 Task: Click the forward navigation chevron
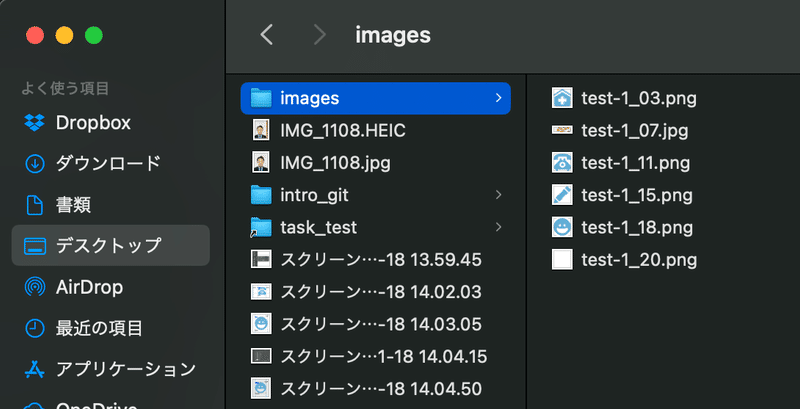[x=319, y=35]
